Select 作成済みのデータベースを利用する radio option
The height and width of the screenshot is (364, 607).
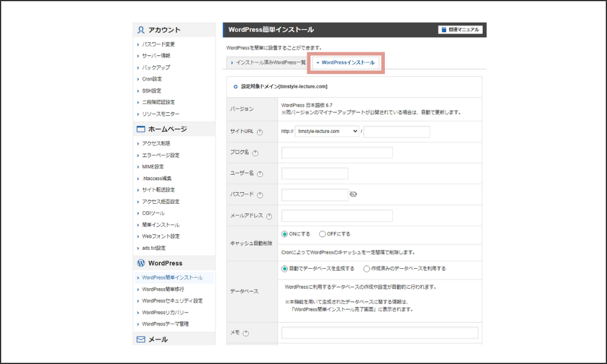click(x=366, y=269)
